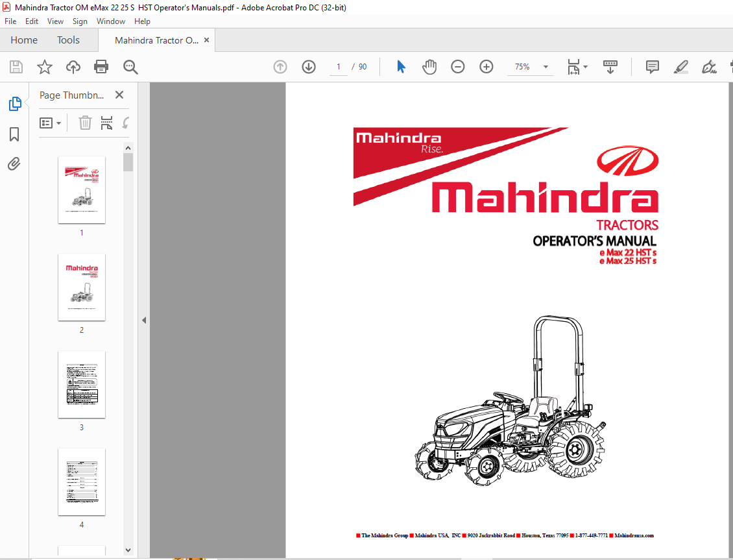This screenshot has height=560, width=733.
Task: Add a comment note
Action: tap(652, 67)
